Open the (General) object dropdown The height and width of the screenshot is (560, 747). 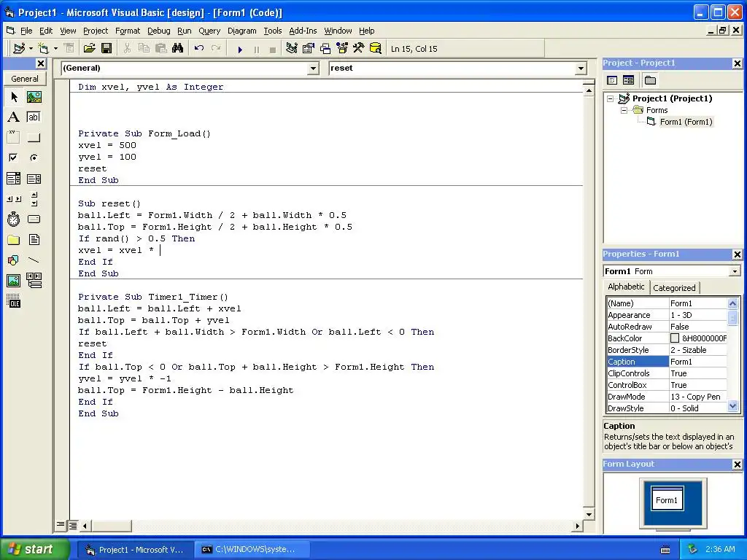(x=313, y=69)
